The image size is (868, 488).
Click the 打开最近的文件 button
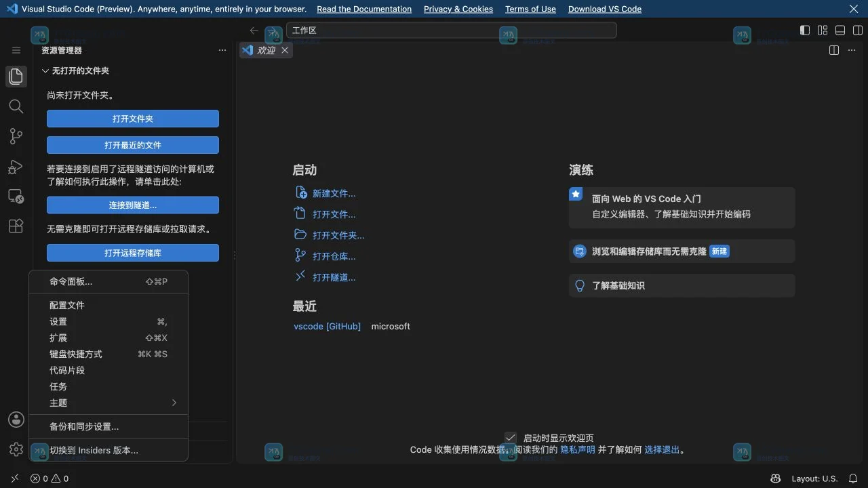tap(133, 145)
